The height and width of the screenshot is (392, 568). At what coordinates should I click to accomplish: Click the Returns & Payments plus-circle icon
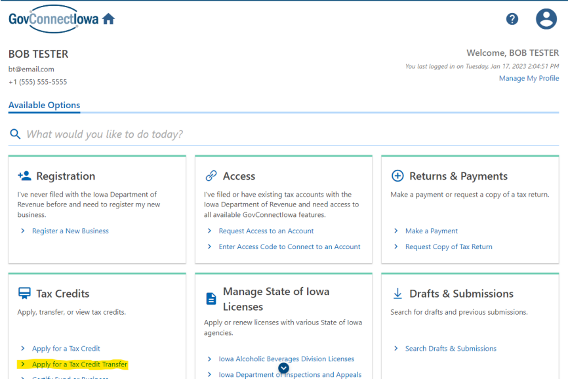coord(397,175)
